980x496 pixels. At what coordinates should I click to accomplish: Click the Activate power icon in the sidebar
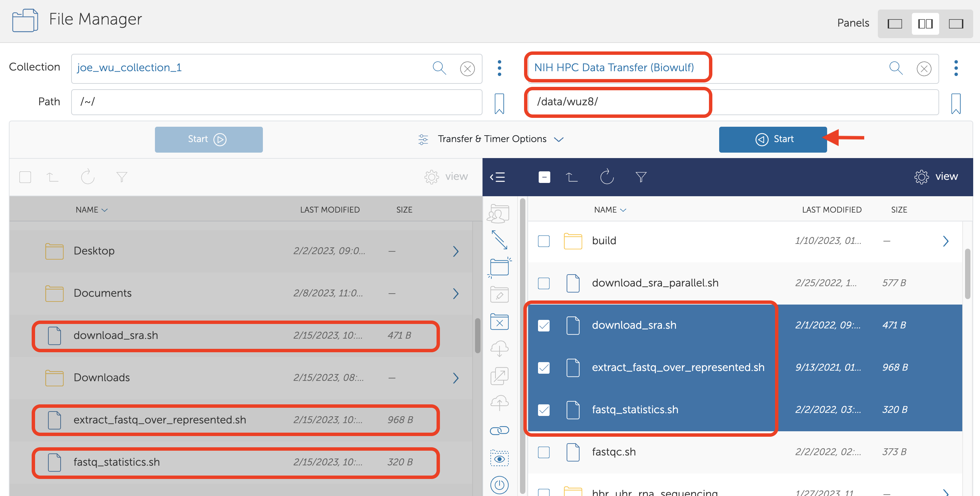click(499, 485)
